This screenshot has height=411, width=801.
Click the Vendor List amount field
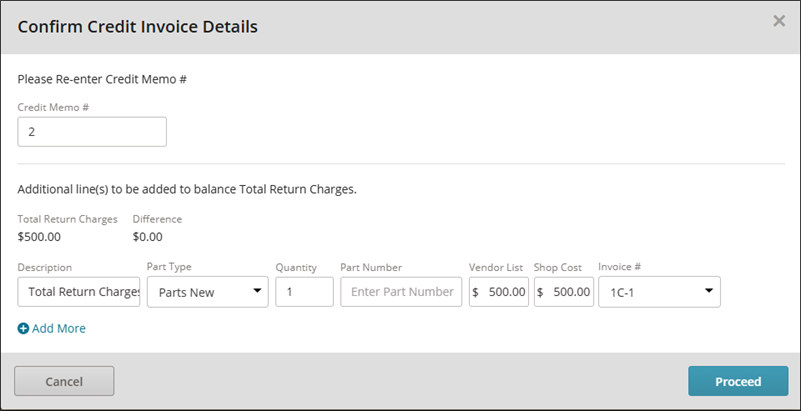(506, 292)
